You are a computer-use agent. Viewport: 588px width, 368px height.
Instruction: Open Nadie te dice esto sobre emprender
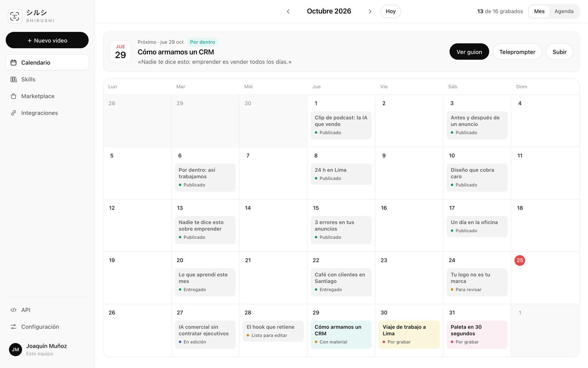coord(205,230)
